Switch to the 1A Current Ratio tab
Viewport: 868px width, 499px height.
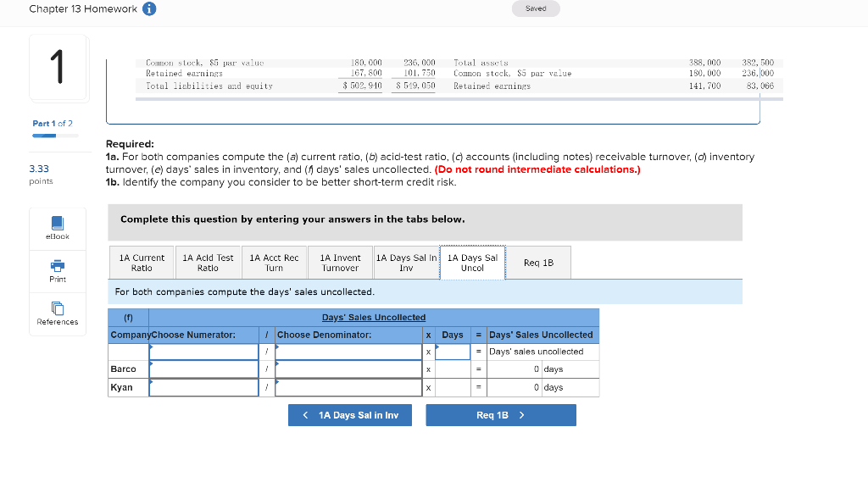tap(141, 263)
